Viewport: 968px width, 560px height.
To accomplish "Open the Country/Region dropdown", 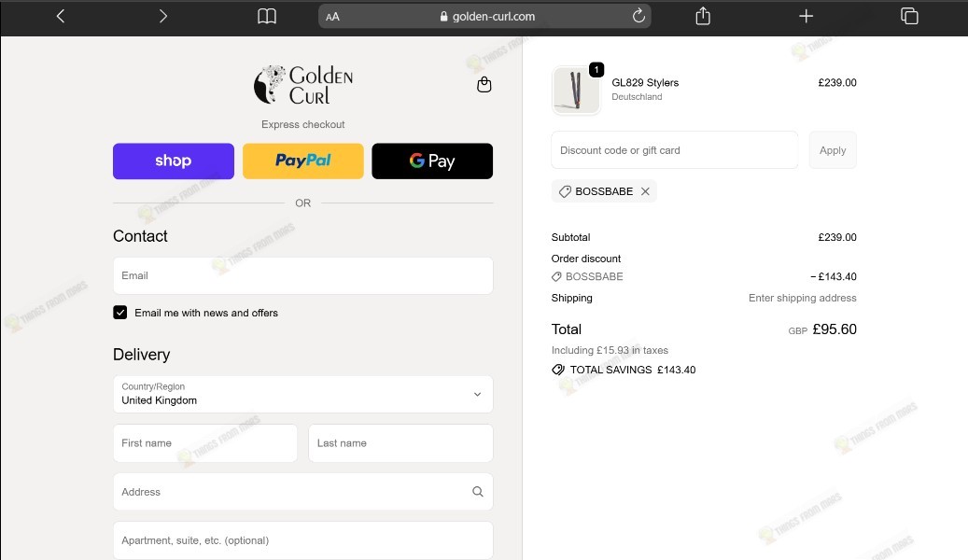I will point(303,394).
